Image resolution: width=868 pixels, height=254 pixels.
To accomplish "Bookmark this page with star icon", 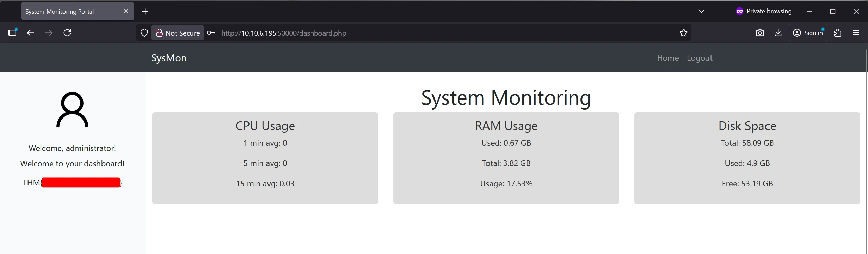I will point(683,33).
